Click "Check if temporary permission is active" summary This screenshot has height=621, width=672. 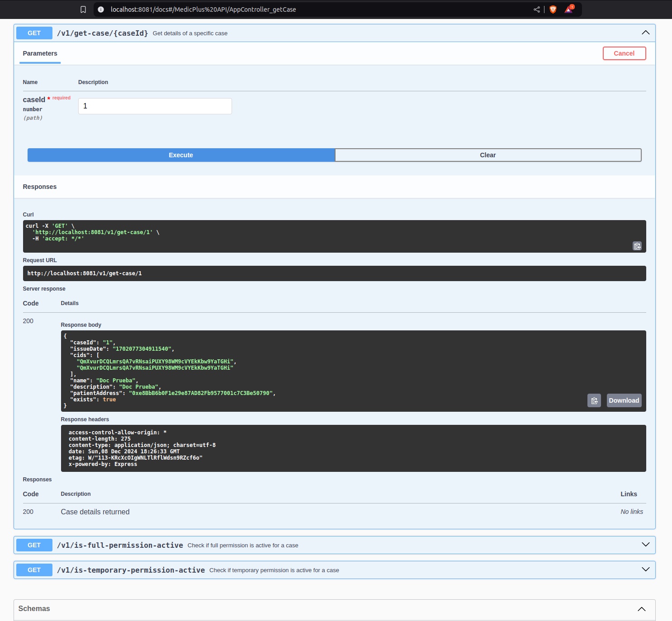pyautogui.click(x=274, y=570)
